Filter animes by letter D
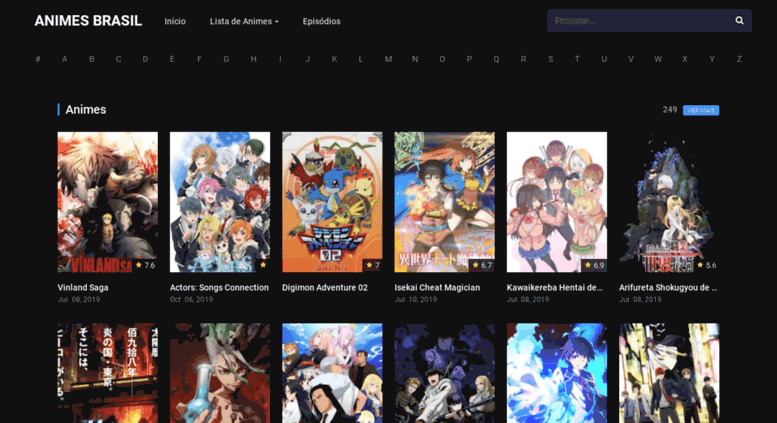Viewport: 777px width, 423px height. 145,59
